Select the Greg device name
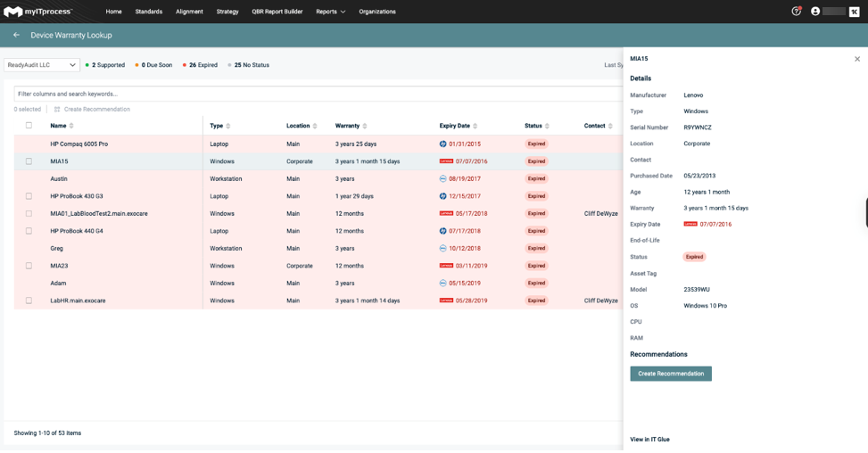The image size is (868, 453). (x=56, y=249)
